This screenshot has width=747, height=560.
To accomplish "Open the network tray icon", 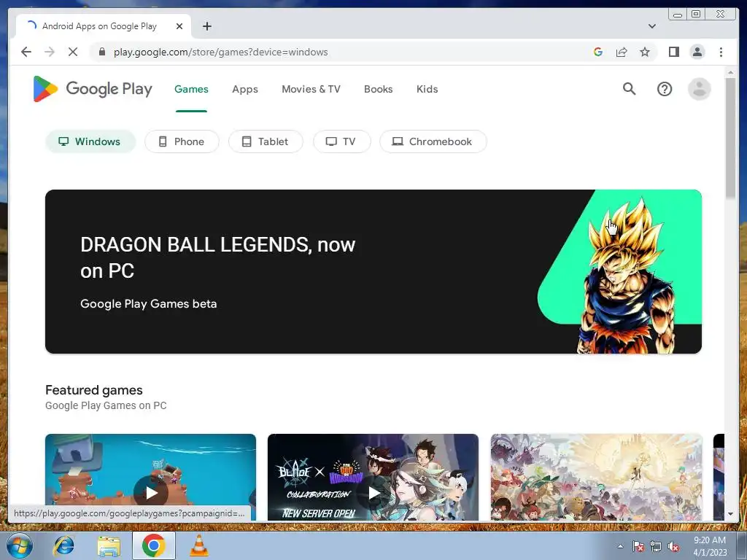I will coord(656,546).
